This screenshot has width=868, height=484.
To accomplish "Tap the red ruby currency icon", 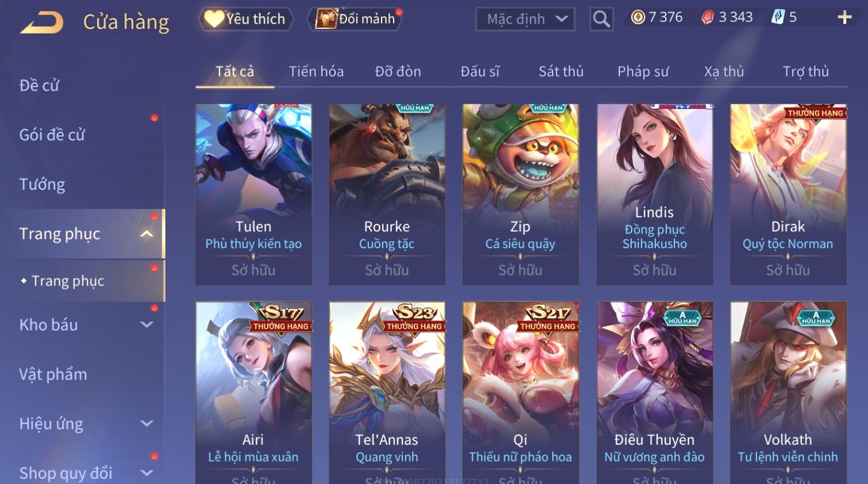I will click(x=707, y=17).
